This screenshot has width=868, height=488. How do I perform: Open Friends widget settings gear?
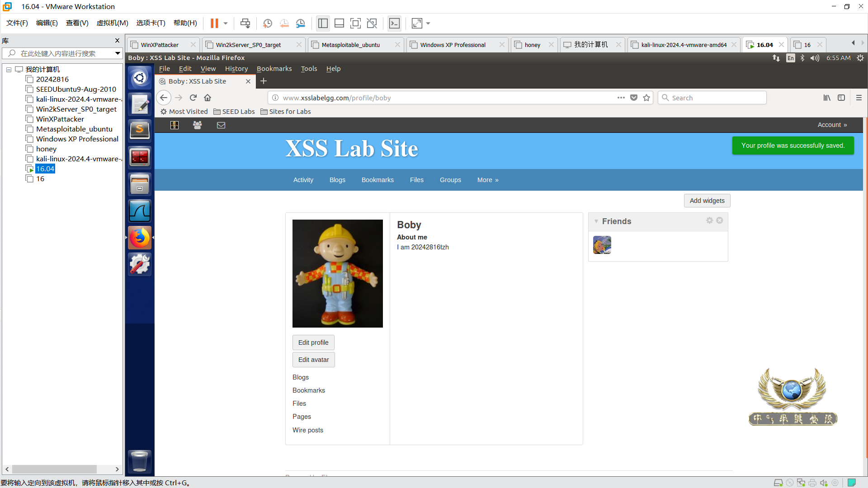pyautogui.click(x=709, y=221)
